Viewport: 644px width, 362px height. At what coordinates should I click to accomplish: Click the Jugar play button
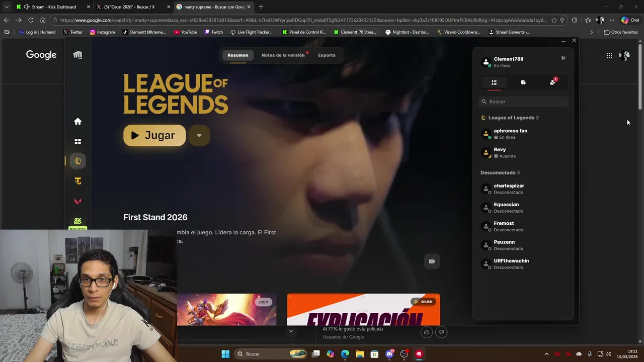(154, 136)
